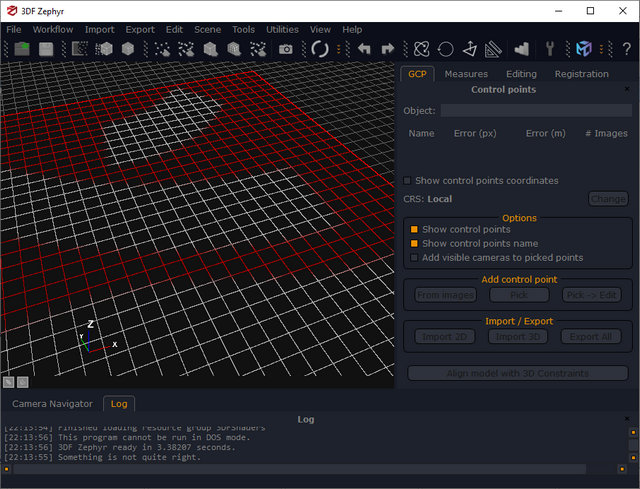Open the Workflow menu
This screenshot has height=489, width=640.
pos(53,30)
